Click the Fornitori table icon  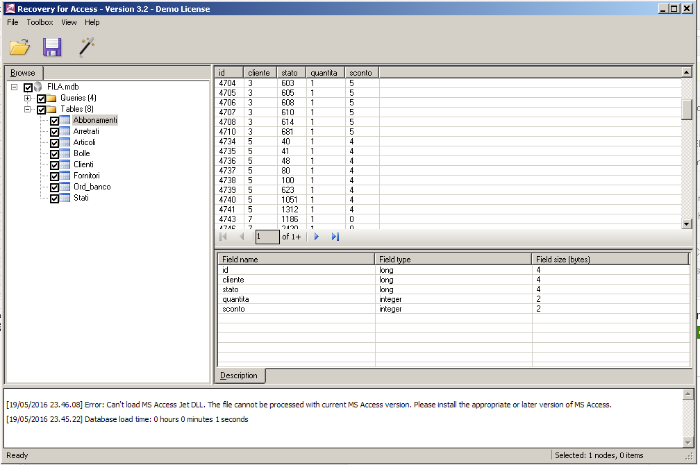[65, 176]
